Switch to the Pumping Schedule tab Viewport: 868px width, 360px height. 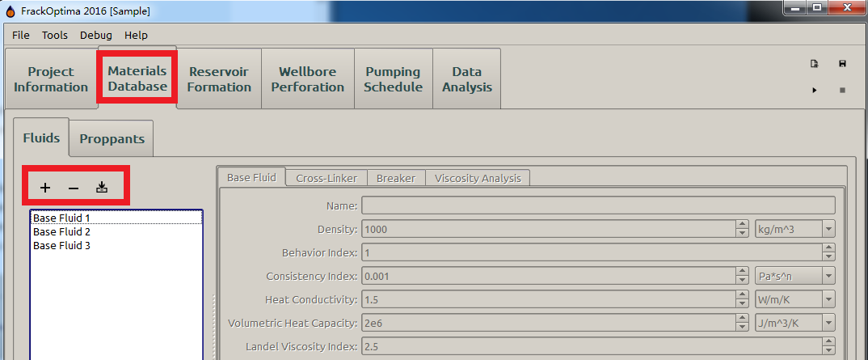(394, 79)
